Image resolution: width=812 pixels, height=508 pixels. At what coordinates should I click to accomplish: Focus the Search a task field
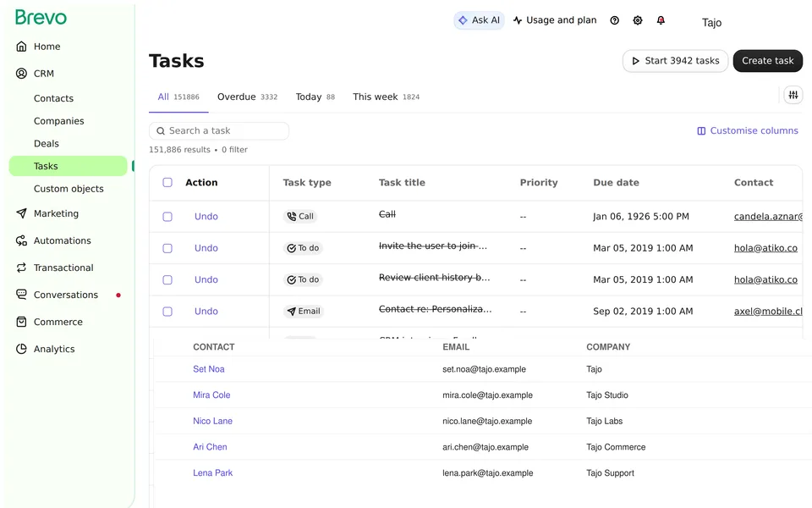(219, 130)
